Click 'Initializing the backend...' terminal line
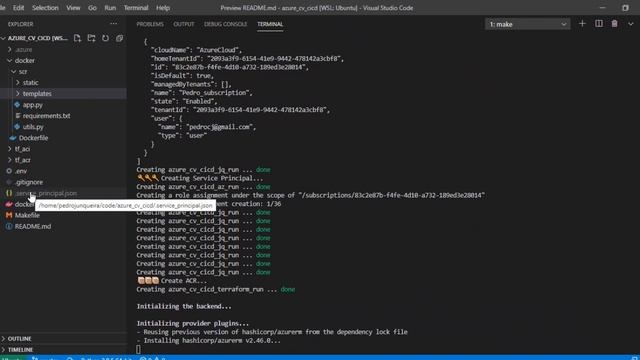Viewport: 640px width, 360px height. click(x=184, y=306)
